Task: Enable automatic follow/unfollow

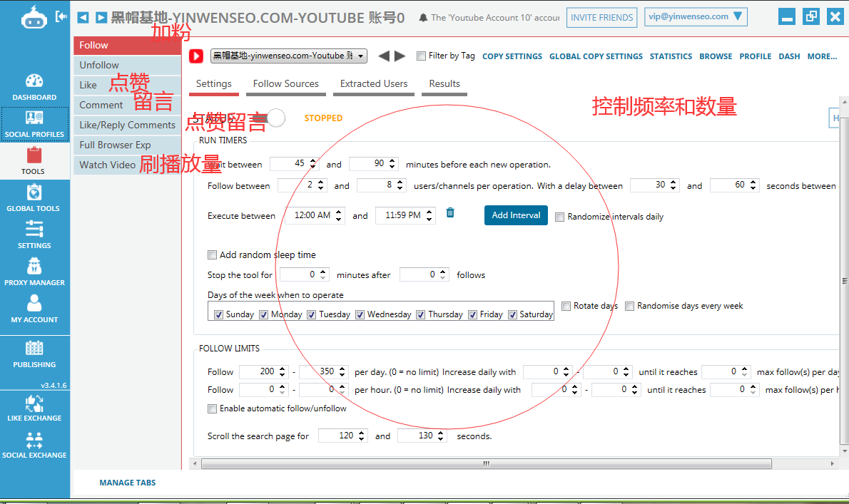Action: click(212, 408)
